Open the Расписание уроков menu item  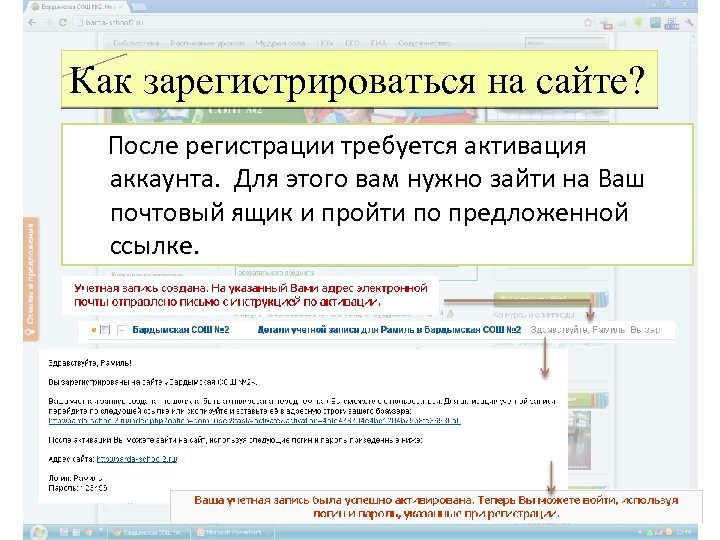click(x=207, y=43)
